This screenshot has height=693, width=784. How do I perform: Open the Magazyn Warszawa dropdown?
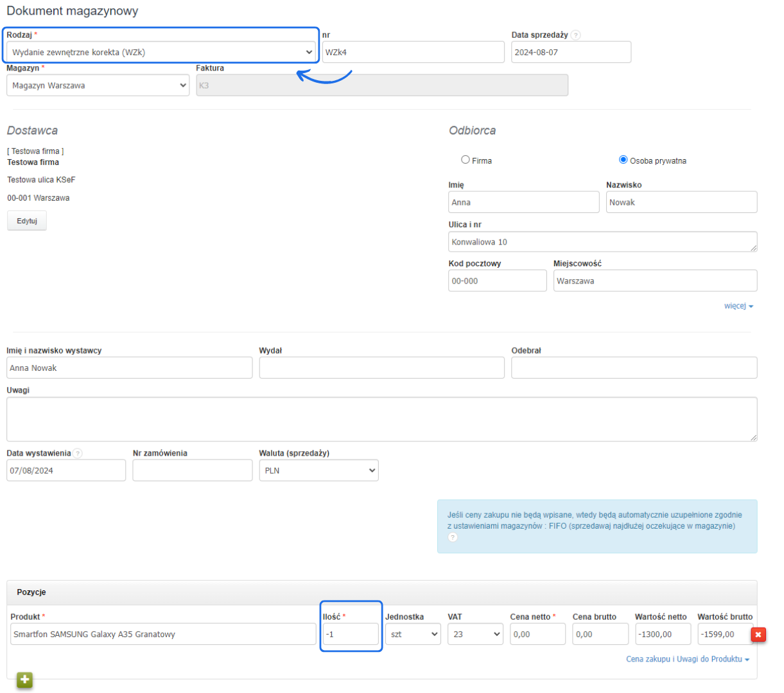click(98, 85)
